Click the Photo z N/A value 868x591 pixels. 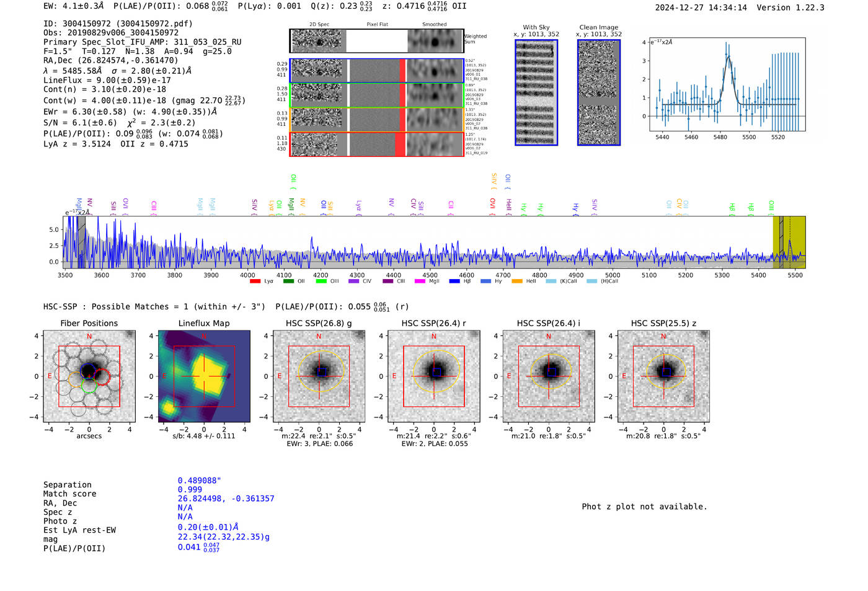(185, 517)
